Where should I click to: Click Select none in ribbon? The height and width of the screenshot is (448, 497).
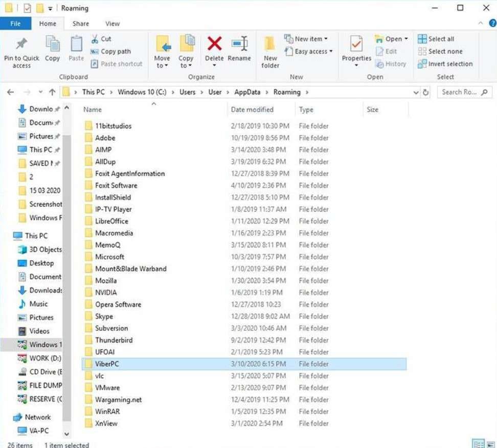click(440, 51)
